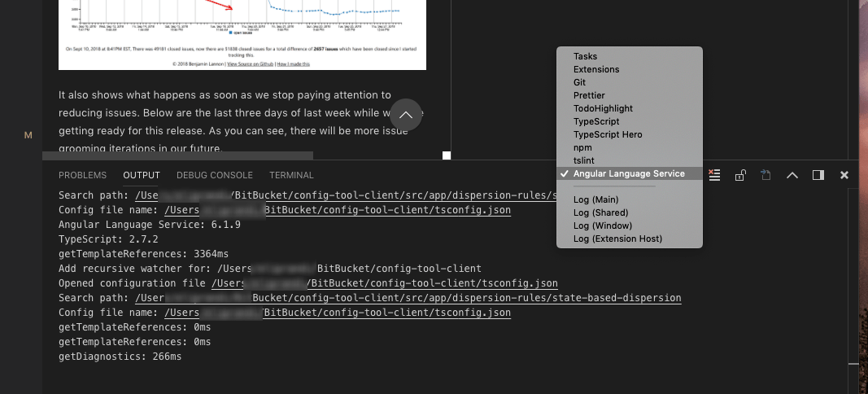This screenshot has width=868, height=394.
Task: Choose Tasks in the output channel list
Action: 630,56
